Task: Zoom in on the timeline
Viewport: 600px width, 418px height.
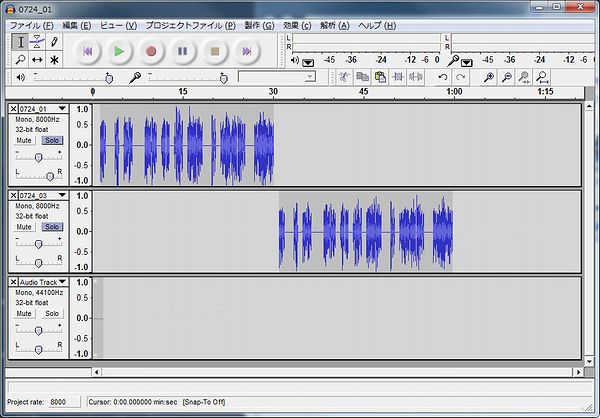Action: (488, 77)
